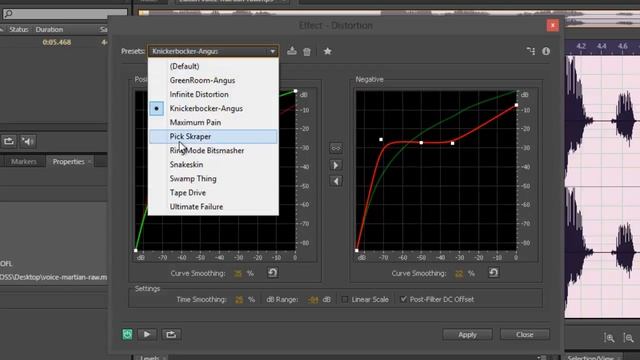The image size is (640, 360).
Task: Click the Apply button
Action: [x=467, y=335]
